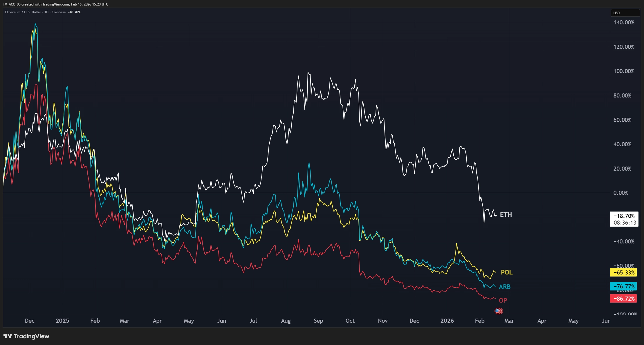Click the Jul label on time axis

click(x=253, y=321)
